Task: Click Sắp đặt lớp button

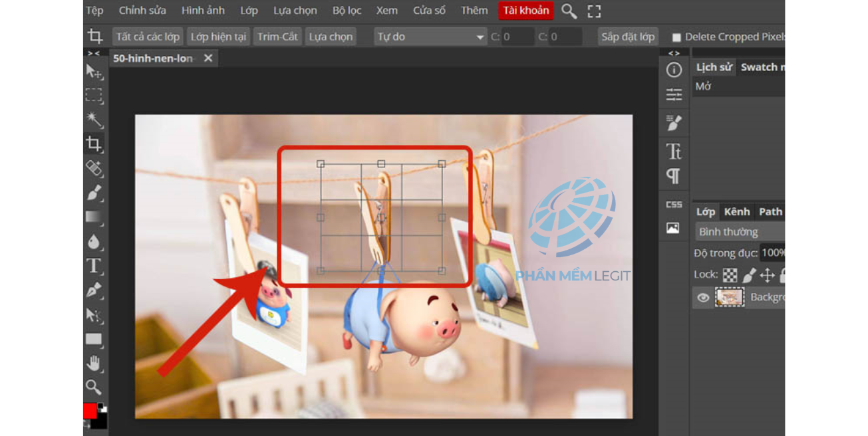Action: pos(628,37)
